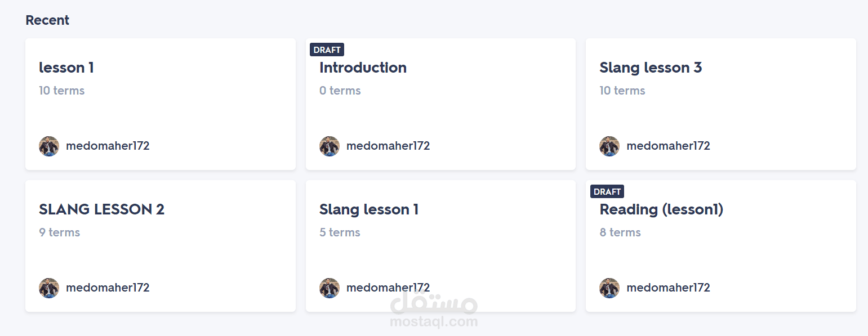Click the medomaher172 username on the Slang lesson 3 card

(x=668, y=146)
